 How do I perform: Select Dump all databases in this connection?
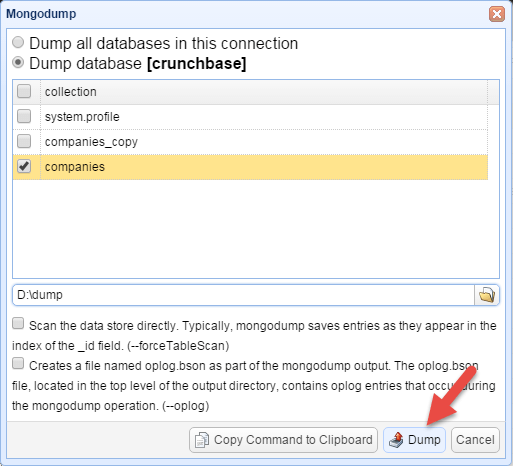18,43
